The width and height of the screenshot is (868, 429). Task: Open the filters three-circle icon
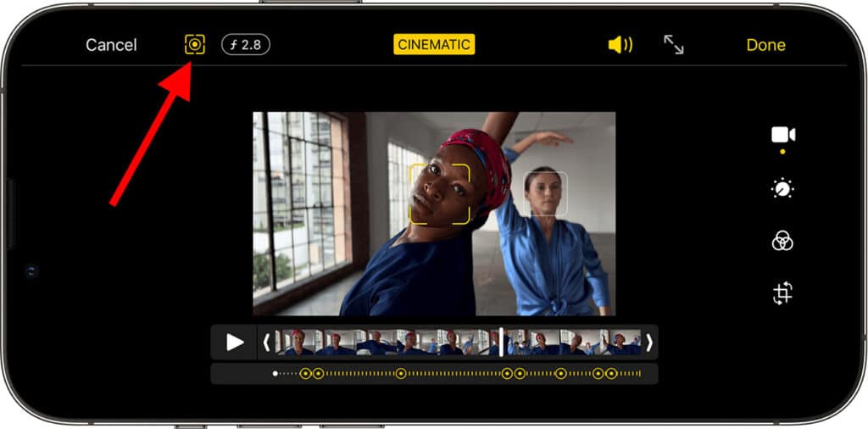pos(782,242)
